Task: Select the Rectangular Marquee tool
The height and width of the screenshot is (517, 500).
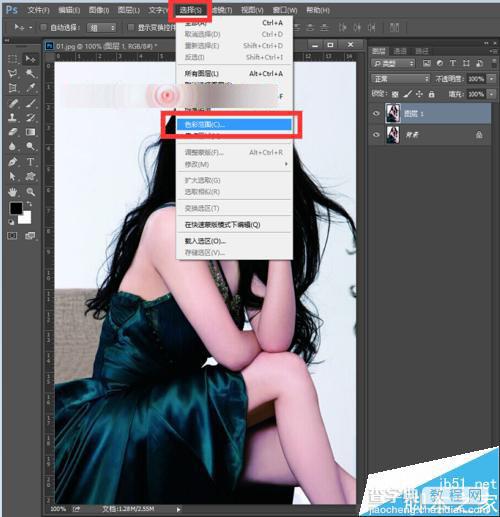Action: pos(13,59)
